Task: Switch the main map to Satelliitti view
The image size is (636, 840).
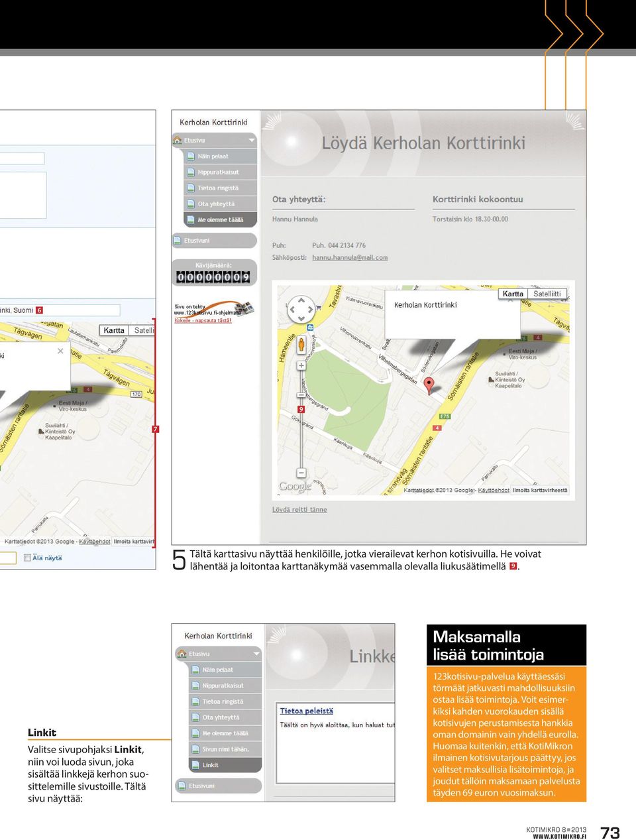Action: click(547, 294)
